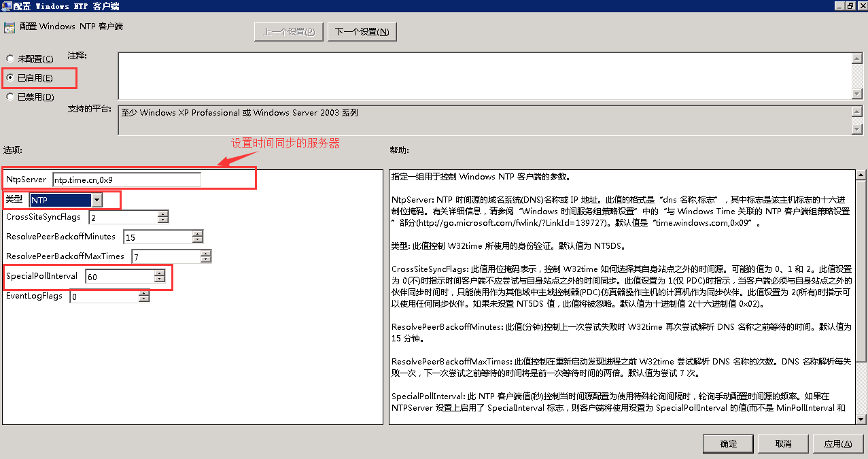Click the ResolvePeerBackoffMinutes label
The width and height of the screenshot is (868, 459).
(x=60, y=237)
